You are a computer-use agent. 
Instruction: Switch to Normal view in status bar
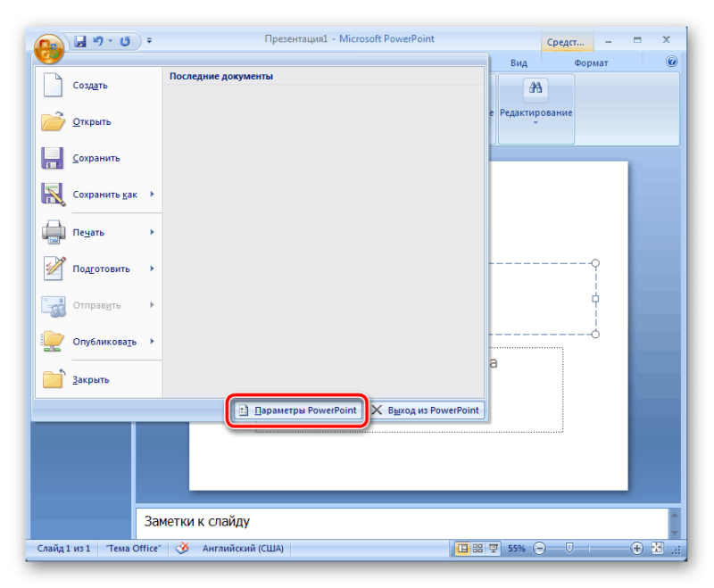tap(462, 549)
